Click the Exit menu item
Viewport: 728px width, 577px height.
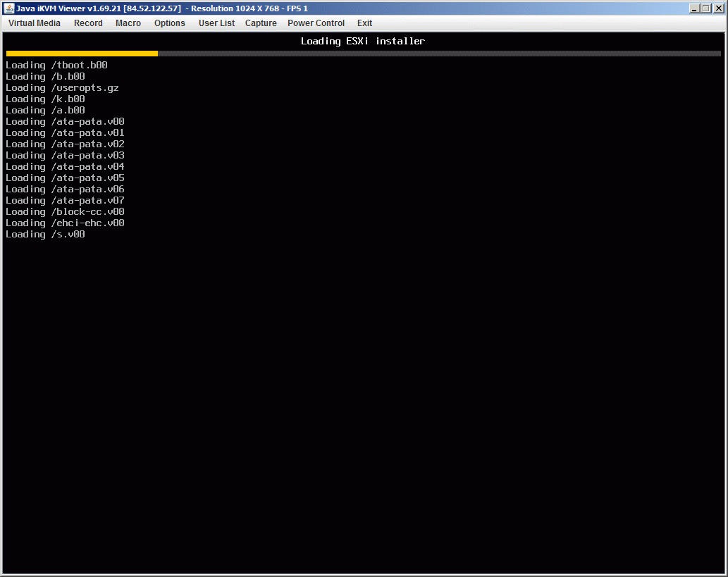coord(364,23)
